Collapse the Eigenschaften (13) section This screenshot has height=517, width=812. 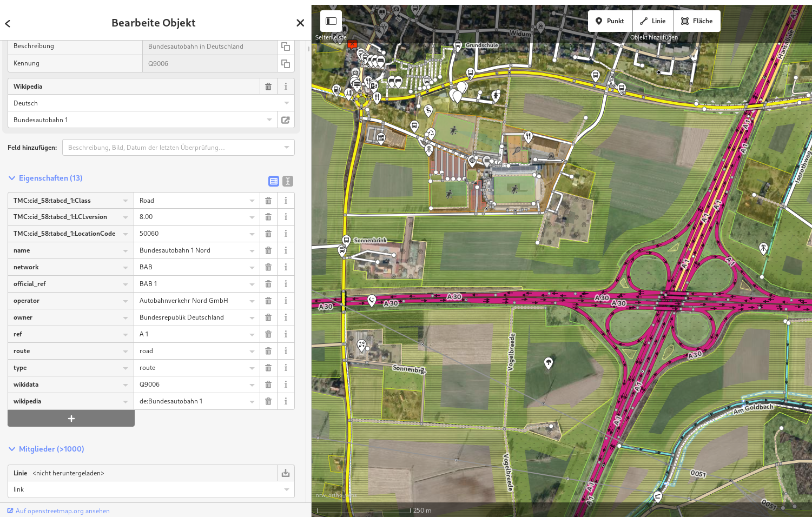pos(45,178)
